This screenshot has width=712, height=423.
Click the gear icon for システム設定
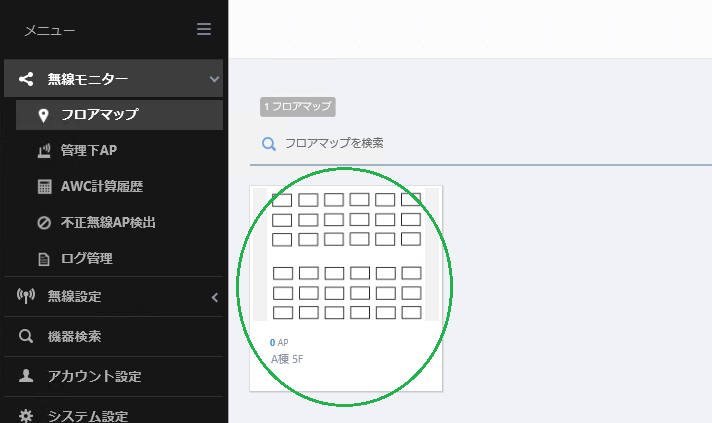[26, 416]
